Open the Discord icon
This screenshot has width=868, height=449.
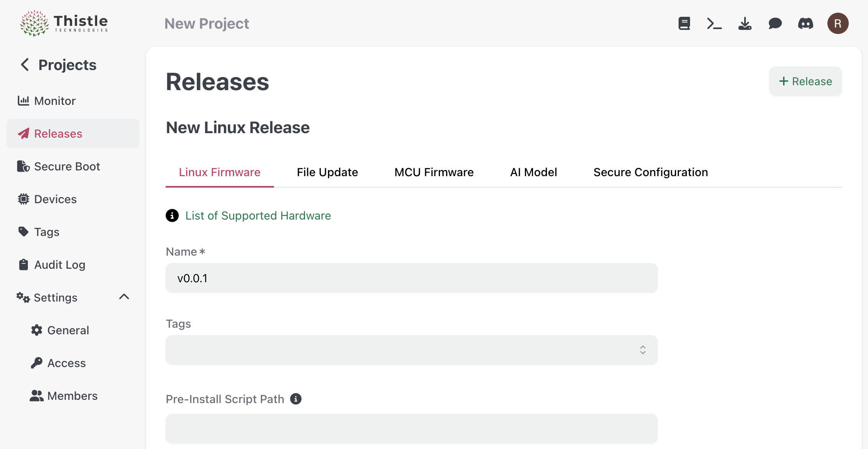click(806, 23)
